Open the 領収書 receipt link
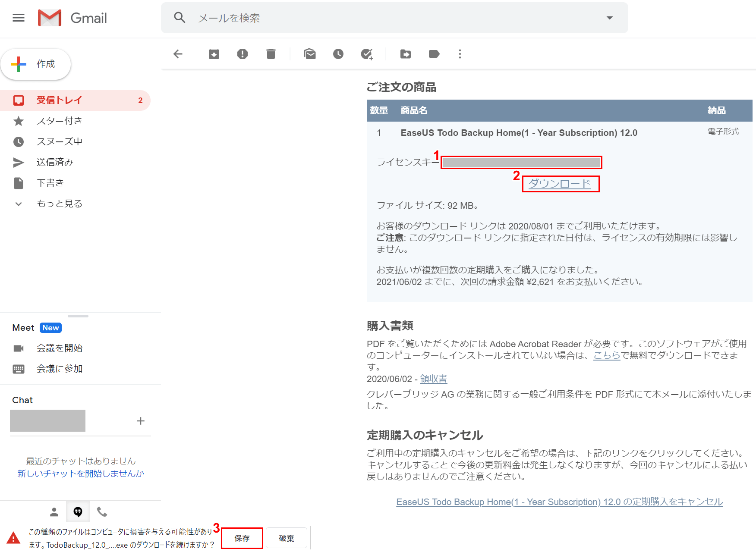 pyautogui.click(x=434, y=379)
